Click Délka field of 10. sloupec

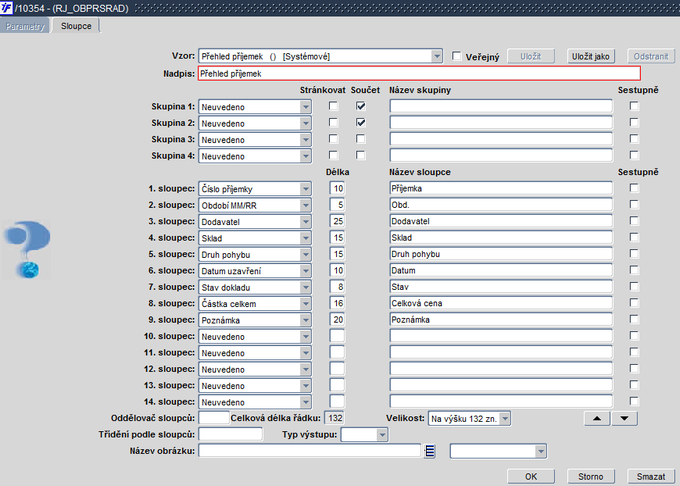(337, 336)
